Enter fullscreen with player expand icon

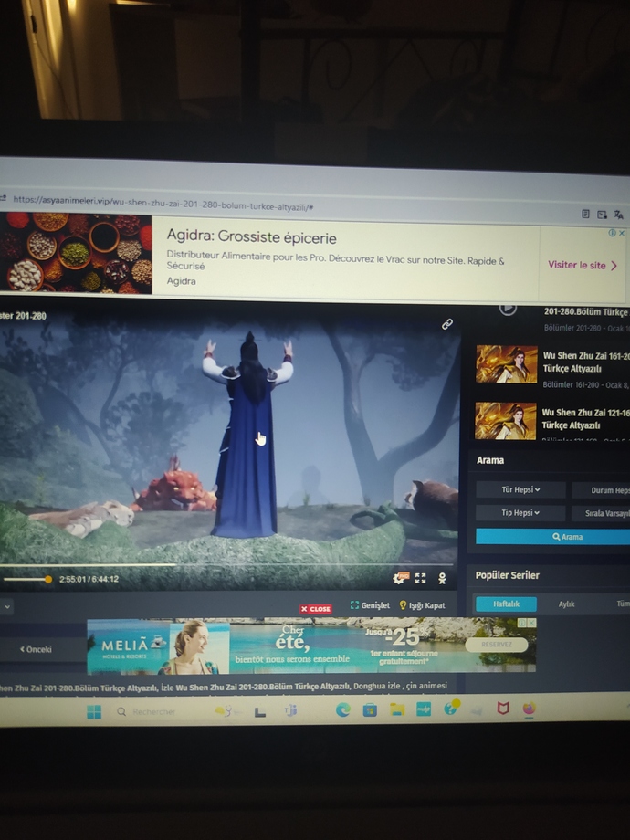[421, 578]
